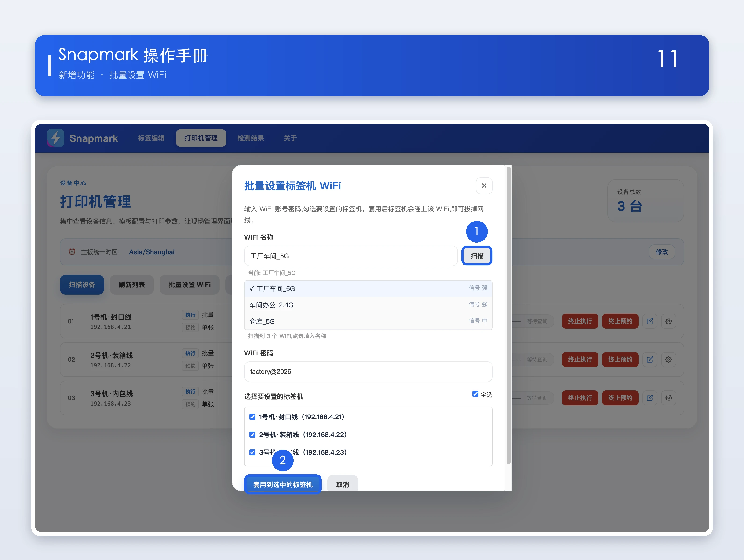Viewport: 744px width, 560px height.
Task: Toggle the 全选 checkbox
Action: pos(475,394)
